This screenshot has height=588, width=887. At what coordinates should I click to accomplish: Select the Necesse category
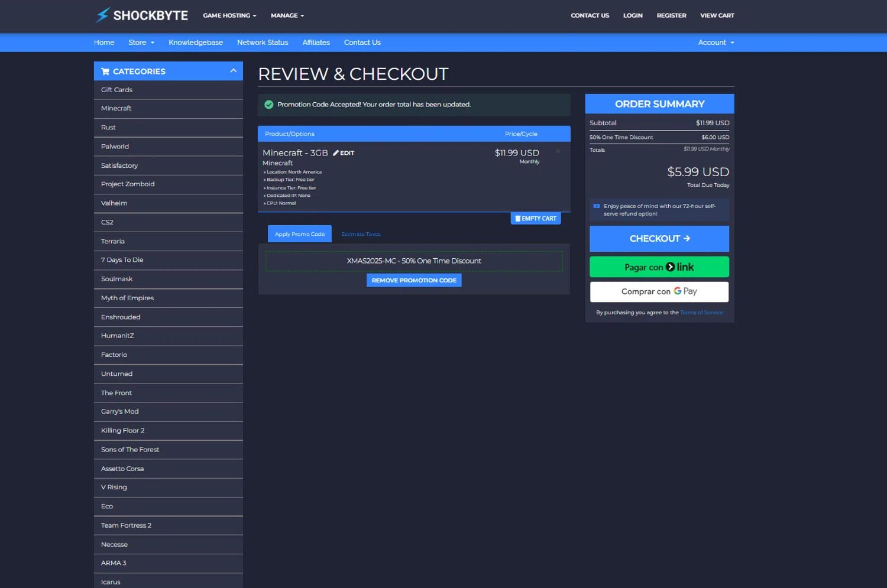(169, 544)
